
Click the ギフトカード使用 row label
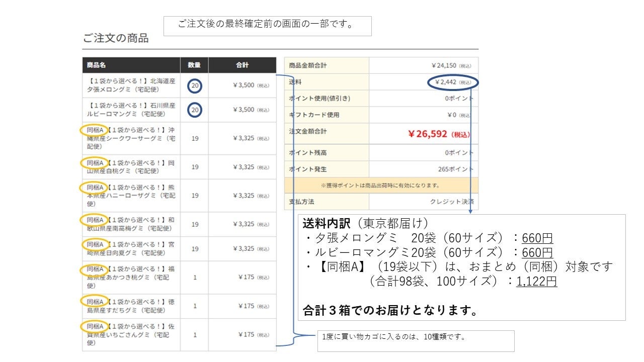(x=314, y=115)
